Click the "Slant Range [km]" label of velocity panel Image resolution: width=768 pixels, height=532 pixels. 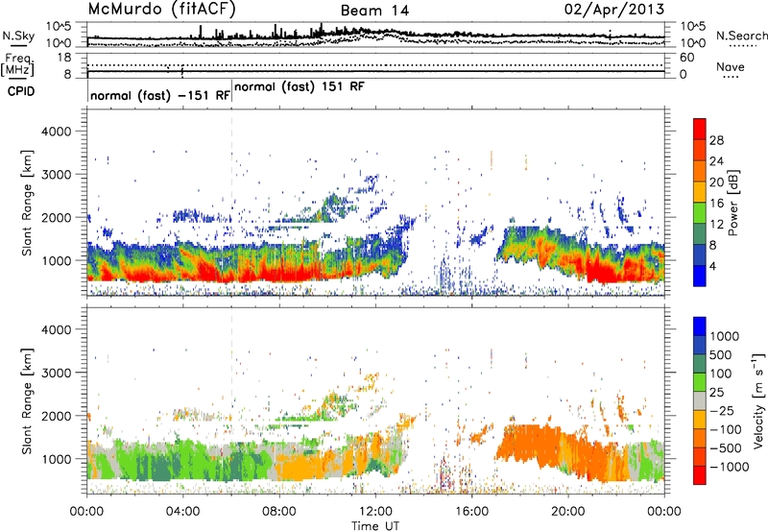click(x=27, y=401)
